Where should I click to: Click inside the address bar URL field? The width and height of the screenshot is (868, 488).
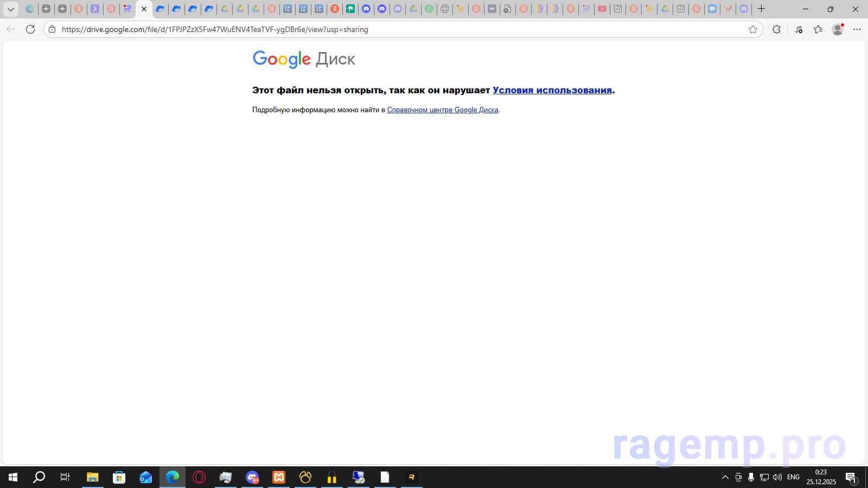217,29
